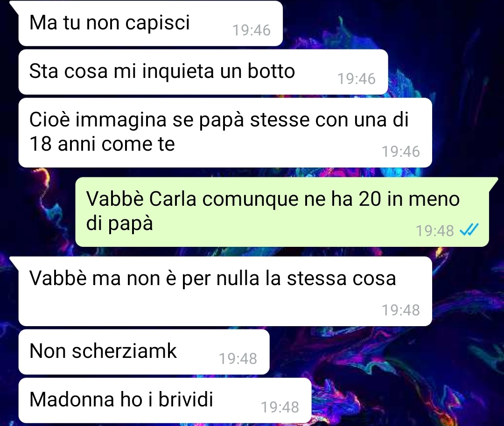Select the message 'Sta cosa mi inquieta un botto'
Viewport: 504px width, 426px height.
point(203,72)
